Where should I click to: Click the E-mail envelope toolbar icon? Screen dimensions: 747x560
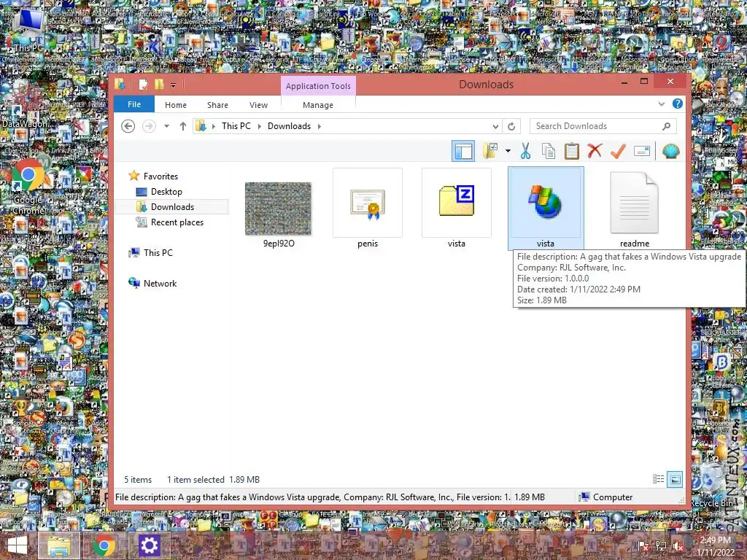642,152
